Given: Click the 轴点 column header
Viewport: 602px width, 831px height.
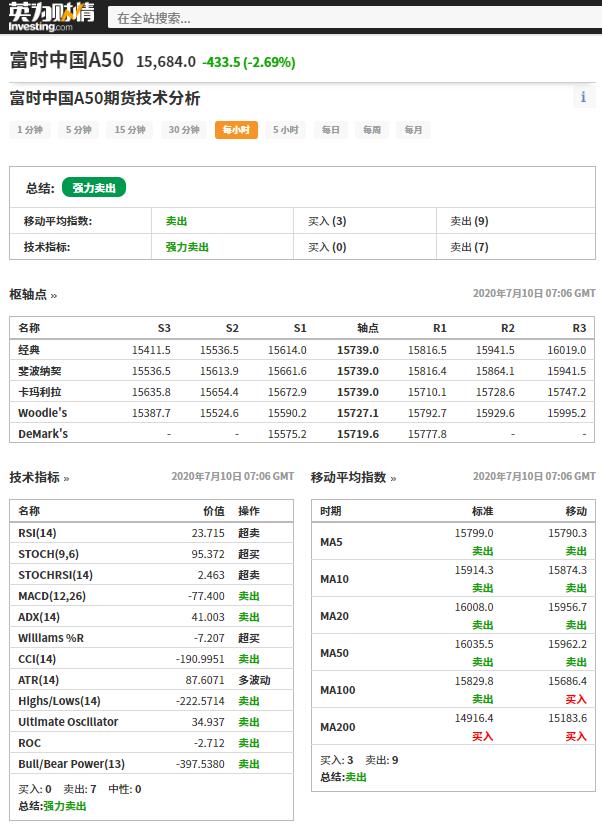Looking at the screenshot, I should click(x=368, y=328).
